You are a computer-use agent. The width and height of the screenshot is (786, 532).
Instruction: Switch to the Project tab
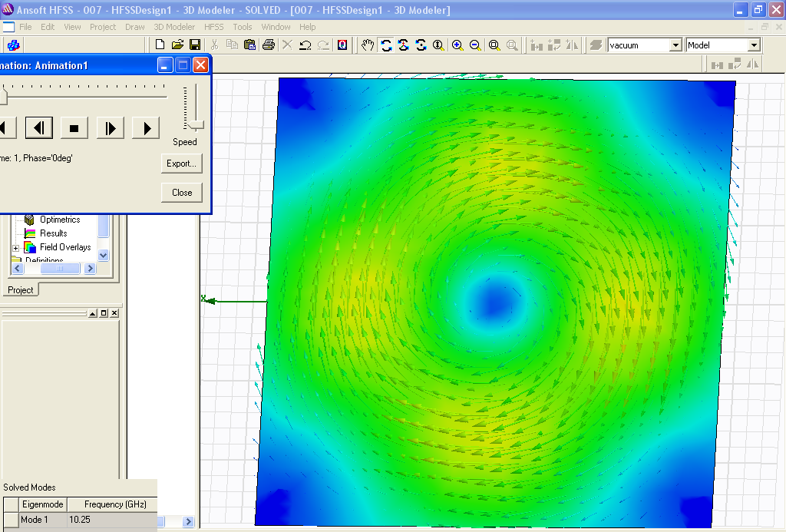[x=20, y=290]
